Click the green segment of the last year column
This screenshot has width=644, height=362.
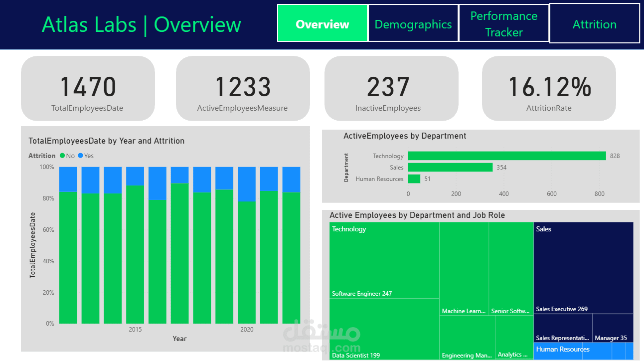click(x=291, y=258)
